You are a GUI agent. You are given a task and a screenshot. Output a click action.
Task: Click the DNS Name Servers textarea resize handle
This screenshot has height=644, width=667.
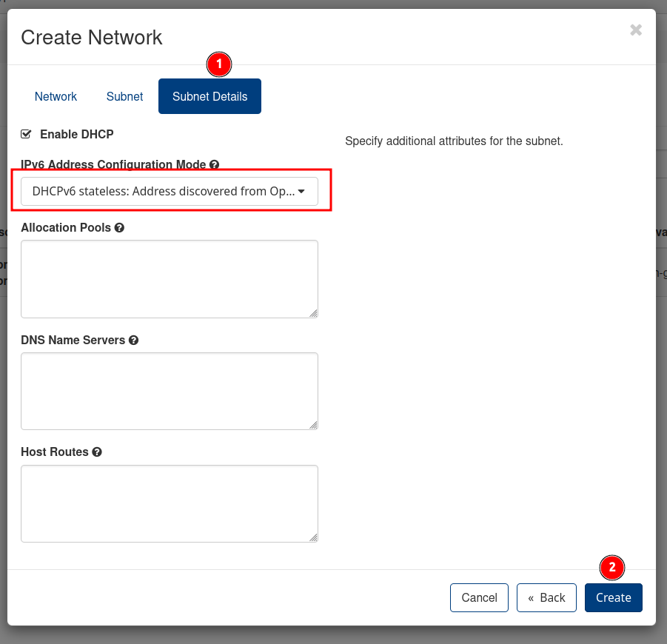pos(313,425)
